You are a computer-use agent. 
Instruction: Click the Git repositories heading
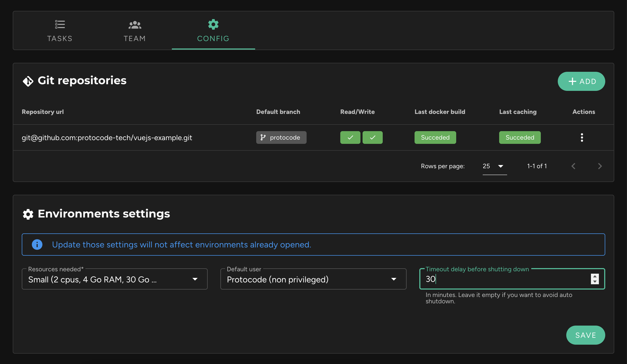click(x=82, y=80)
